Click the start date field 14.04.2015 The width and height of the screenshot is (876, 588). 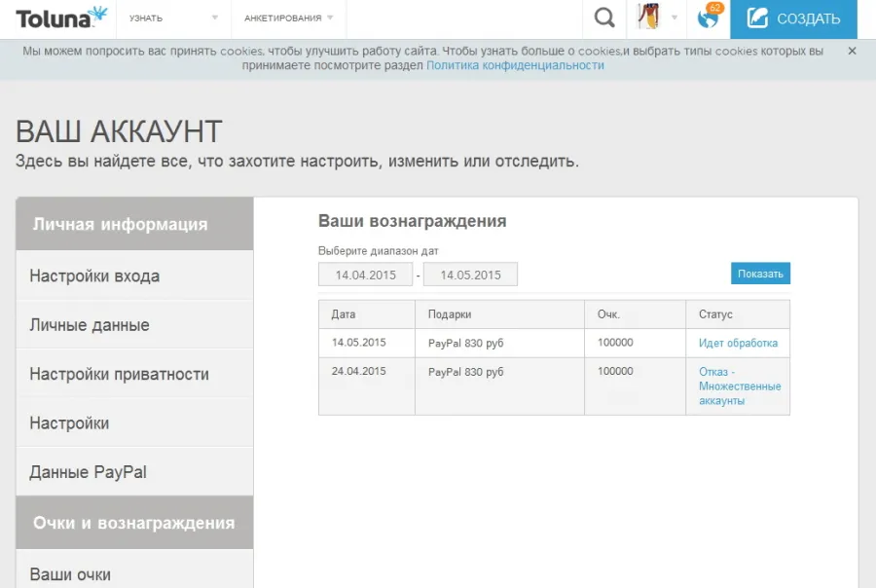365,275
